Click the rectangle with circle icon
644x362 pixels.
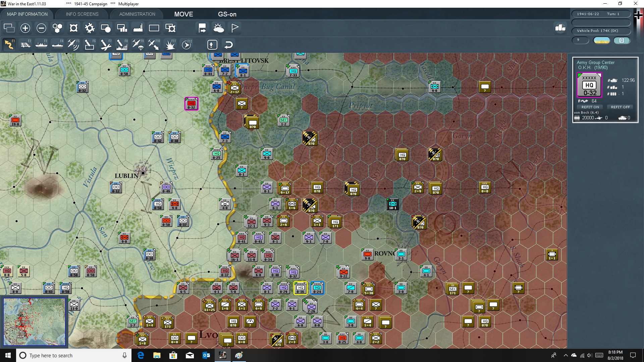(x=106, y=28)
